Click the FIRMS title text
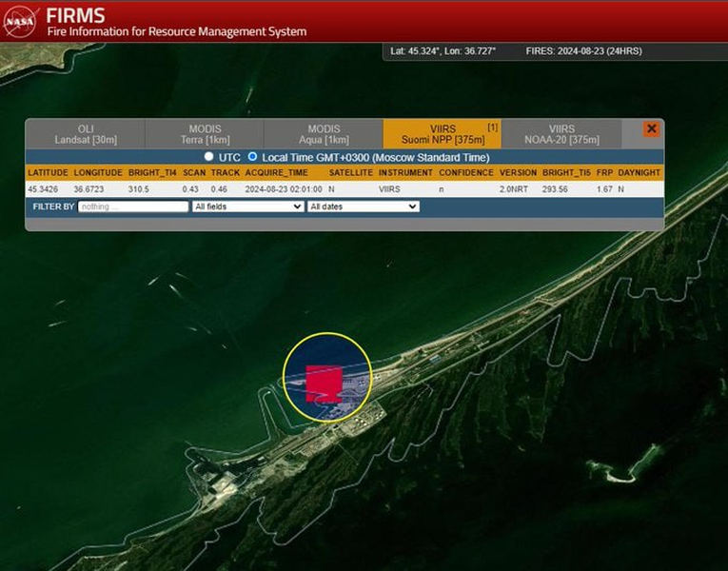 (75, 15)
